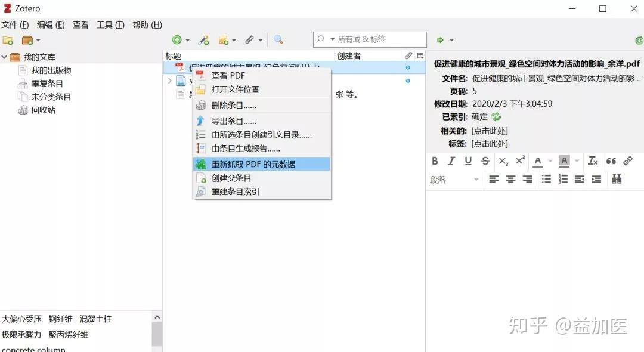This screenshot has height=352, width=644.
Task: Open the 段落 format dropdown
Action: point(454,180)
